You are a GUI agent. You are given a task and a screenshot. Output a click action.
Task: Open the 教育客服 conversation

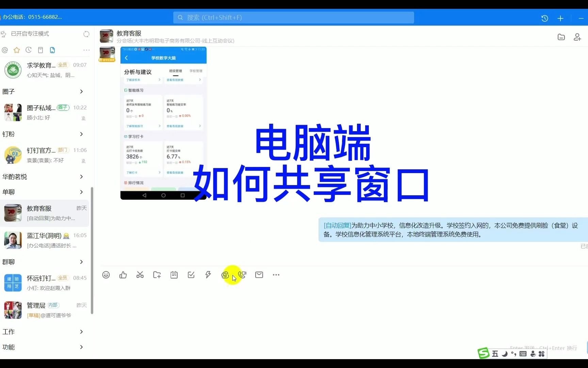coord(44,213)
